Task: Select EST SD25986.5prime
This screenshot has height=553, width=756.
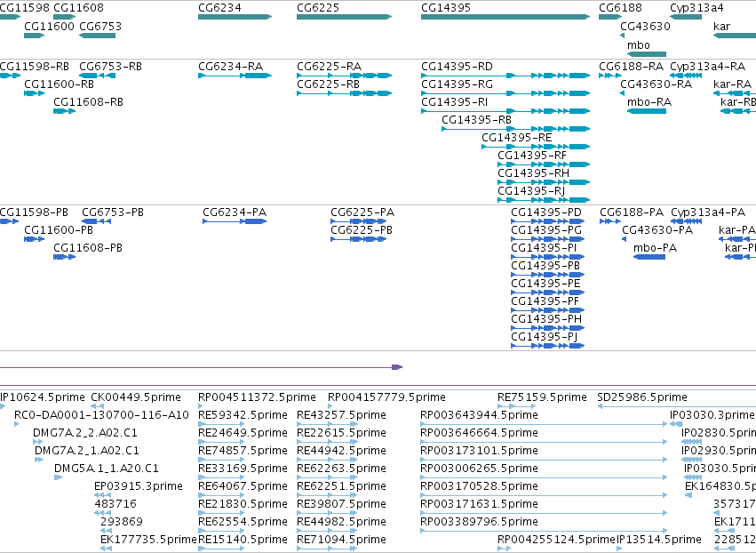Action: coord(676,406)
